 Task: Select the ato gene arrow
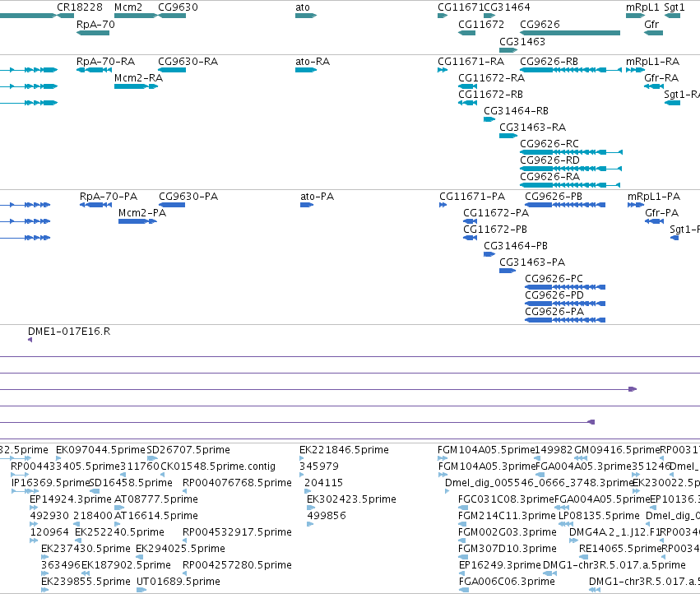[306, 16]
